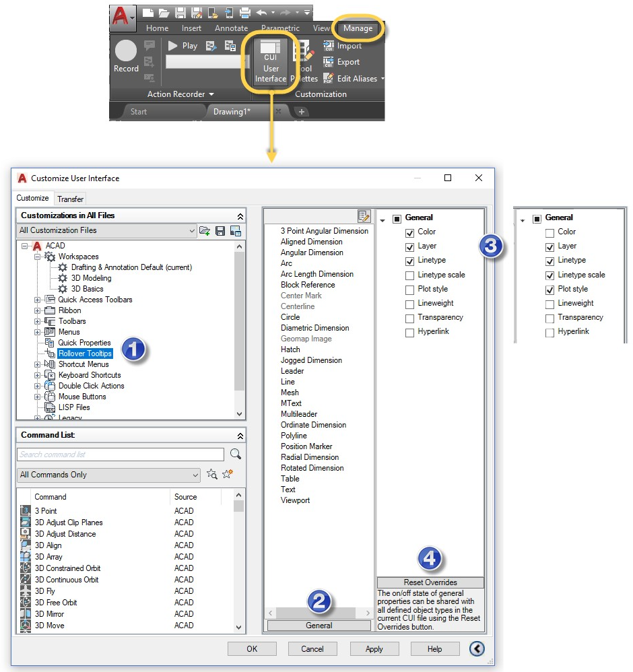Click the Reset Overrides button
This screenshot has height=672, width=633.
(x=430, y=582)
